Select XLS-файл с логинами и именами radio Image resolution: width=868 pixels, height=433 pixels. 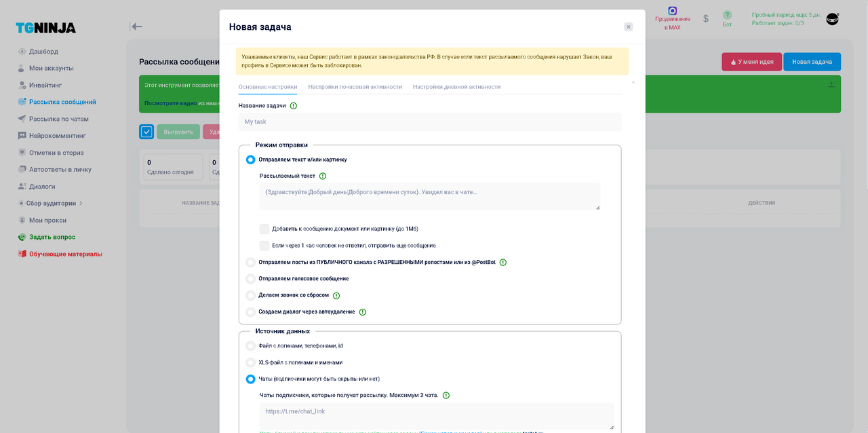tap(250, 362)
